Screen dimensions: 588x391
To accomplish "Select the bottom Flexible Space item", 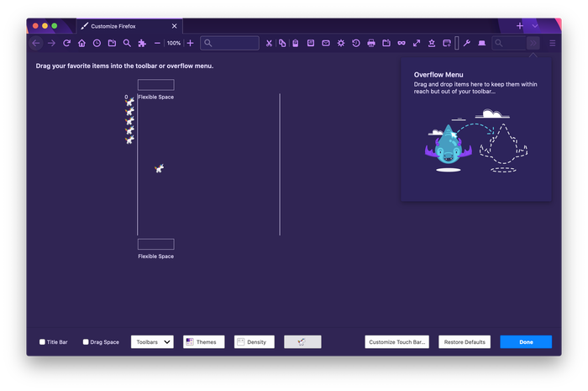I will [x=155, y=249].
